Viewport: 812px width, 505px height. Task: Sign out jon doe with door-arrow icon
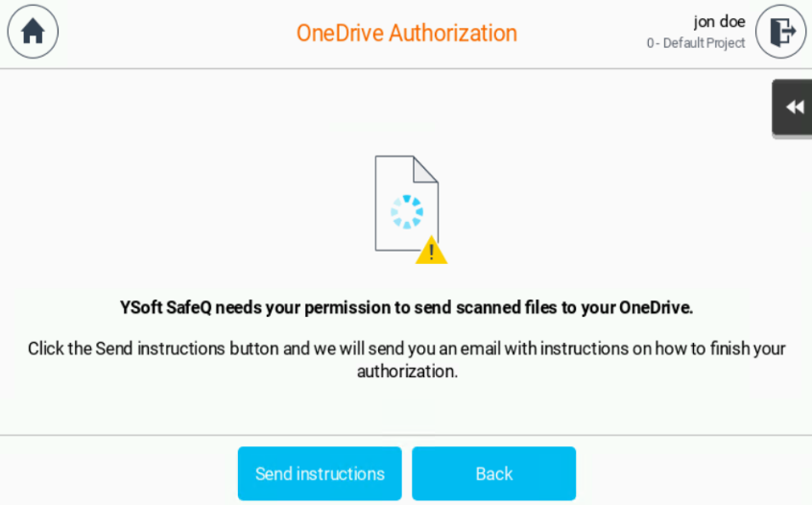click(x=781, y=32)
